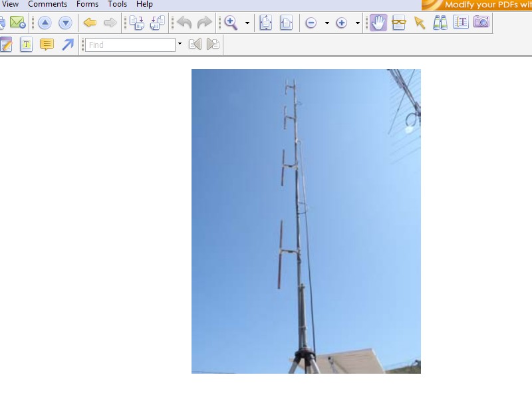The width and height of the screenshot is (532, 399).
Task: Click the find previous result icon
Action: click(195, 44)
